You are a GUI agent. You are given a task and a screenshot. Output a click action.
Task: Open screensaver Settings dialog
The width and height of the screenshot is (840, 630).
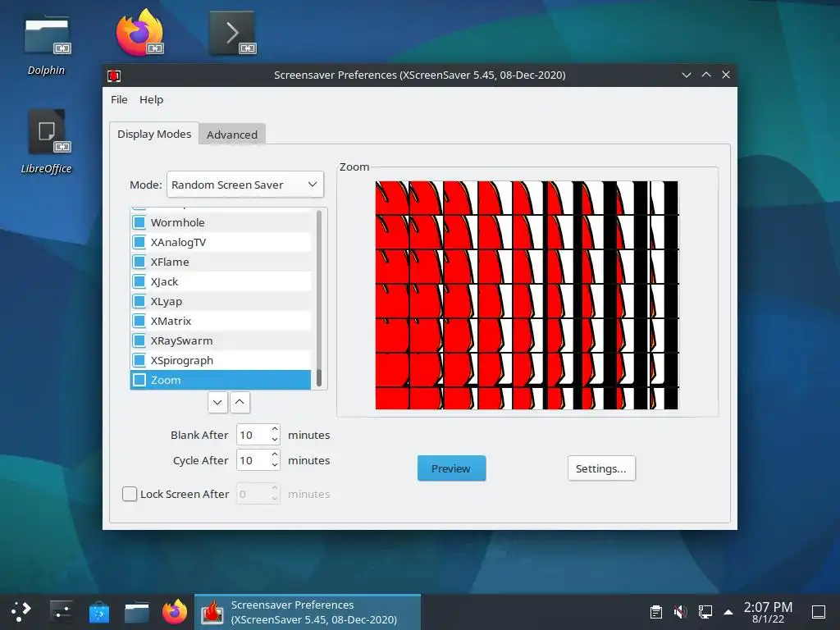(x=601, y=468)
